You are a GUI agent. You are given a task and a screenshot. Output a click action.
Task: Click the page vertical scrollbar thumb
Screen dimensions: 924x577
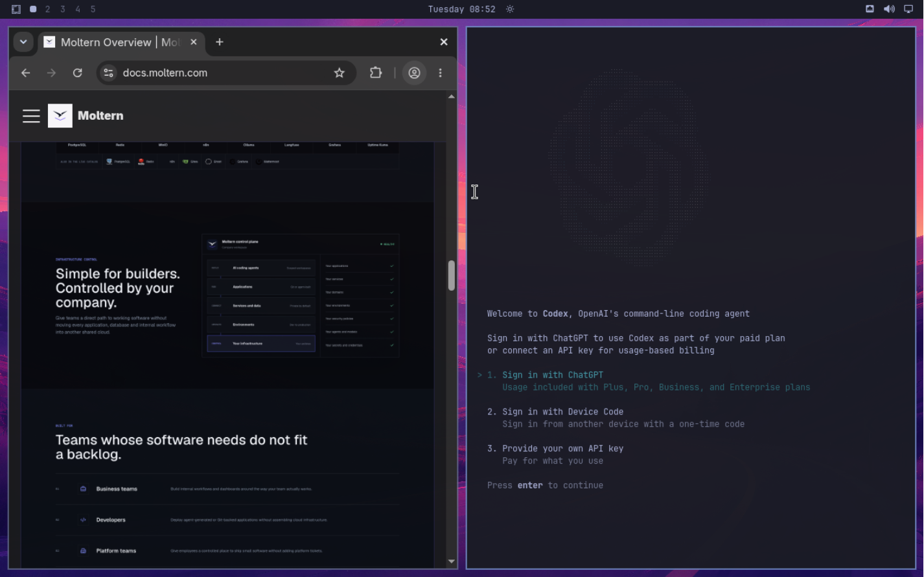pos(452,276)
